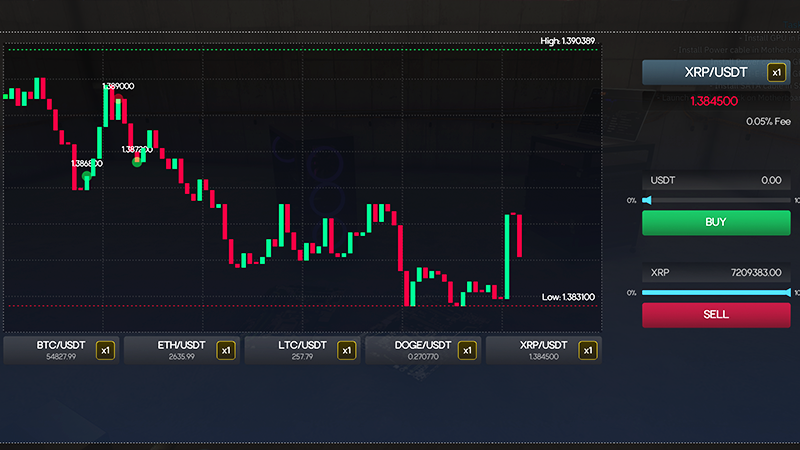Toggle x1 leverage on bottom XRP/USDT tab
The height and width of the screenshot is (450, 800).
click(x=588, y=351)
